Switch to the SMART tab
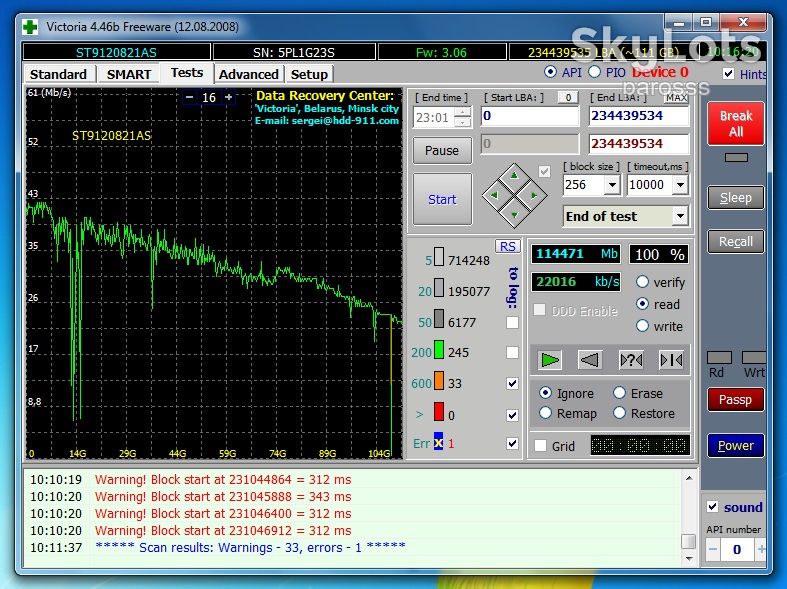787x589 pixels. click(x=128, y=74)
